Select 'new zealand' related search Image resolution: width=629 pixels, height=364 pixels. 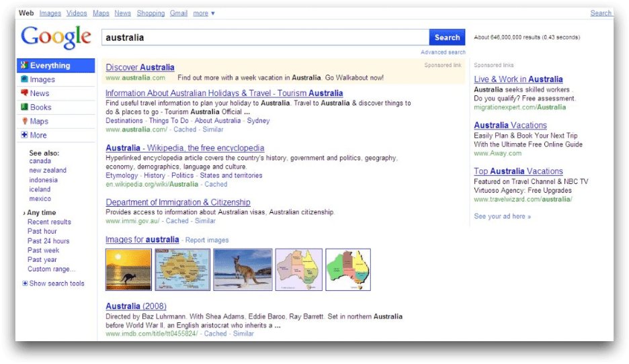pos(48,171)
